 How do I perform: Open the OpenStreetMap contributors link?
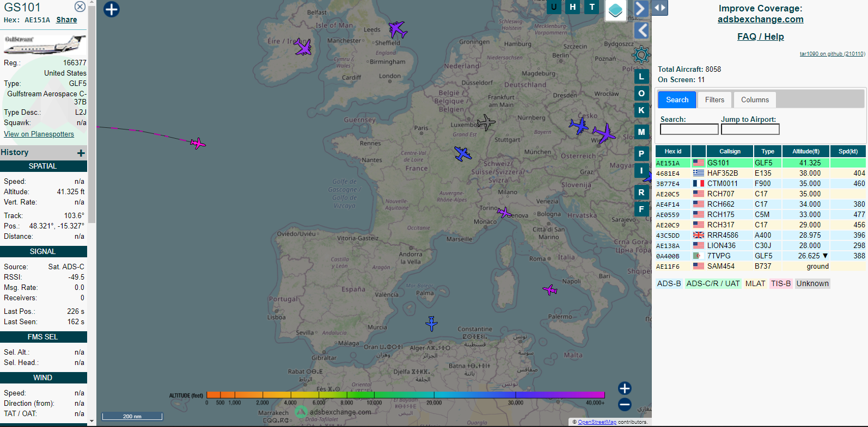coord(597,422)
